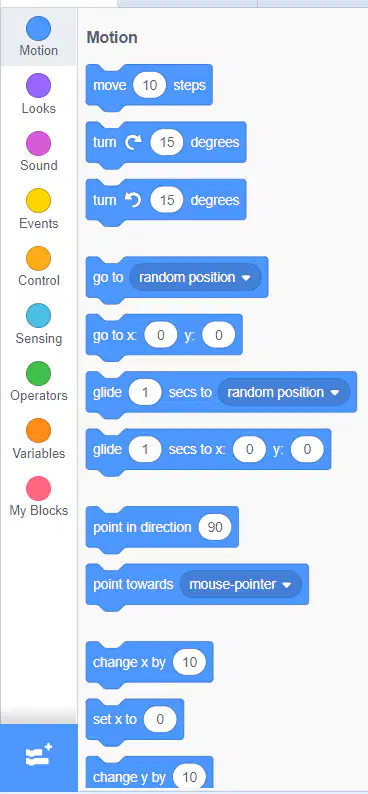The width and height of the screenshot is (368, 794).
Task: Click the move steps value field
Action: (x=149, y=85)
